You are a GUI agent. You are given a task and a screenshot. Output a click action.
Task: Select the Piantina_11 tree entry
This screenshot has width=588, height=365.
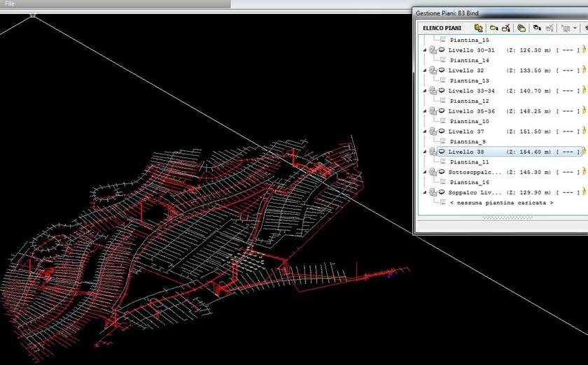click(469, 162)
